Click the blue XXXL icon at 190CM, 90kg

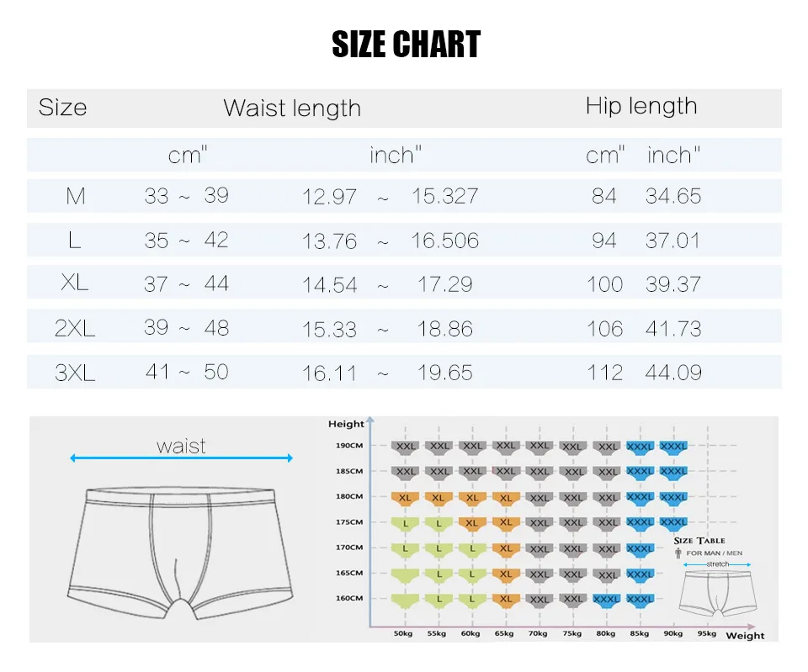673,447
